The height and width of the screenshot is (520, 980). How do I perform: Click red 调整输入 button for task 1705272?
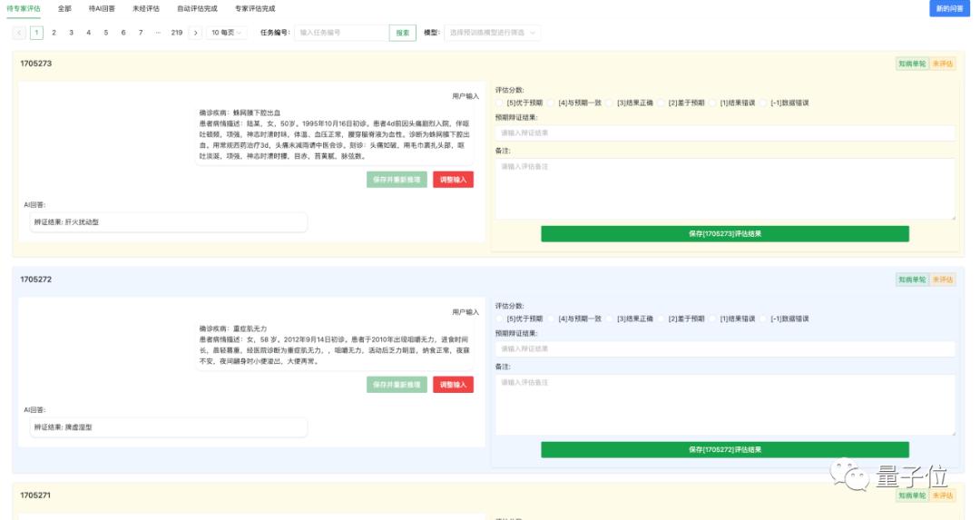[x=453, y=385]
